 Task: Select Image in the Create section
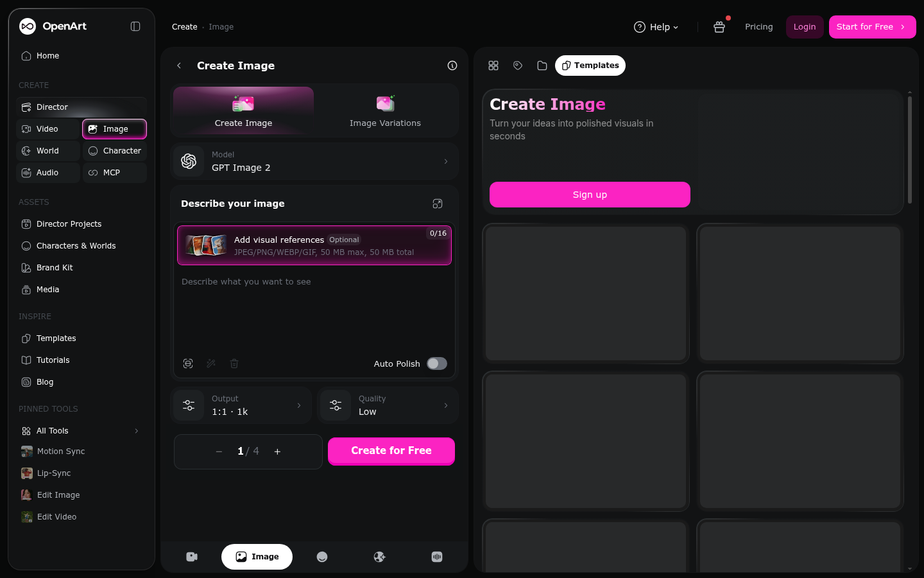115,129
